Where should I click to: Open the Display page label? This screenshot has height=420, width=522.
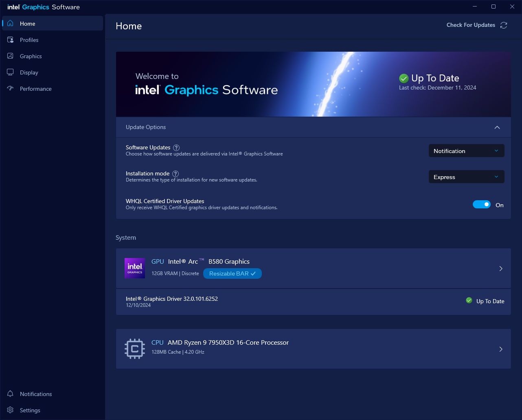click(x=29, y=72)
